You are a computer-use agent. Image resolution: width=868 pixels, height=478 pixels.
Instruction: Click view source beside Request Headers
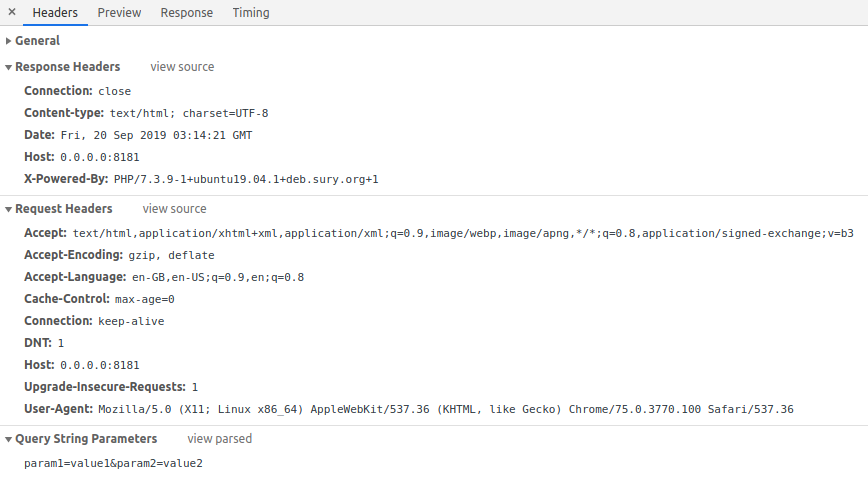coord(174,209)
